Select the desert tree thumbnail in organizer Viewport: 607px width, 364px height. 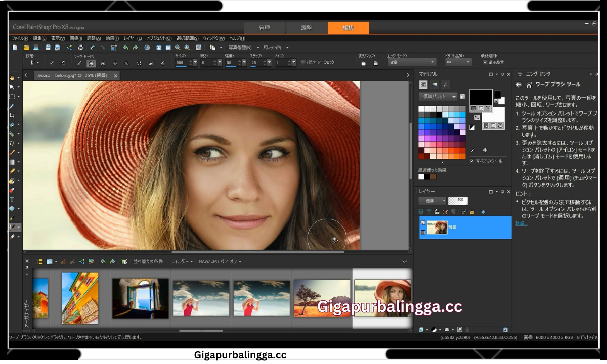point(322,299)
